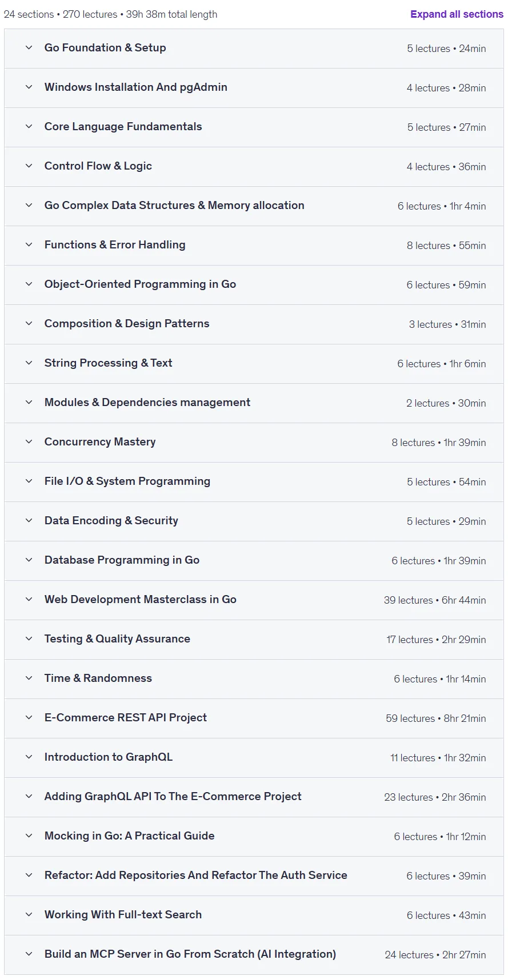This screenshot has height=980, width=508.
Task: Open the File I/O & System Programming section
Action: point(254,482)
